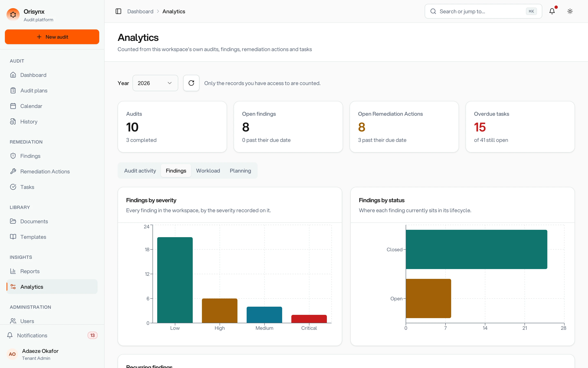Focus the Search or jump to field
This screenshot has height=368, width=588.
[x=483, y=11]
